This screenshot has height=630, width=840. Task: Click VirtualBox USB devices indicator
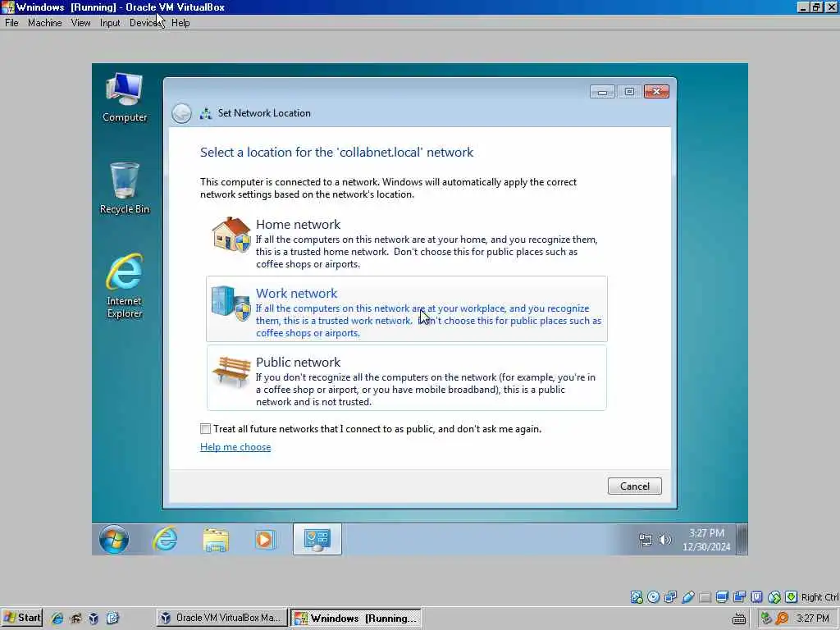[688, 597]
